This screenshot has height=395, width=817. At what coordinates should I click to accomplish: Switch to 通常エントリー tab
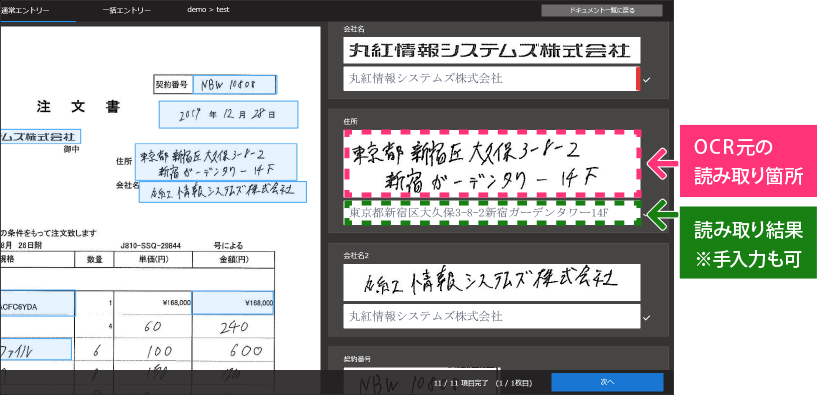tap(26, 10)
